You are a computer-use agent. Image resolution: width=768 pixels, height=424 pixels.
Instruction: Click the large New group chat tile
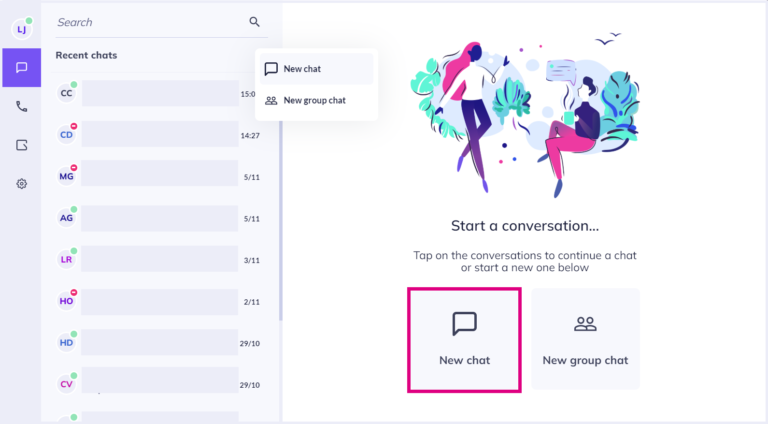tap(585, 339)
